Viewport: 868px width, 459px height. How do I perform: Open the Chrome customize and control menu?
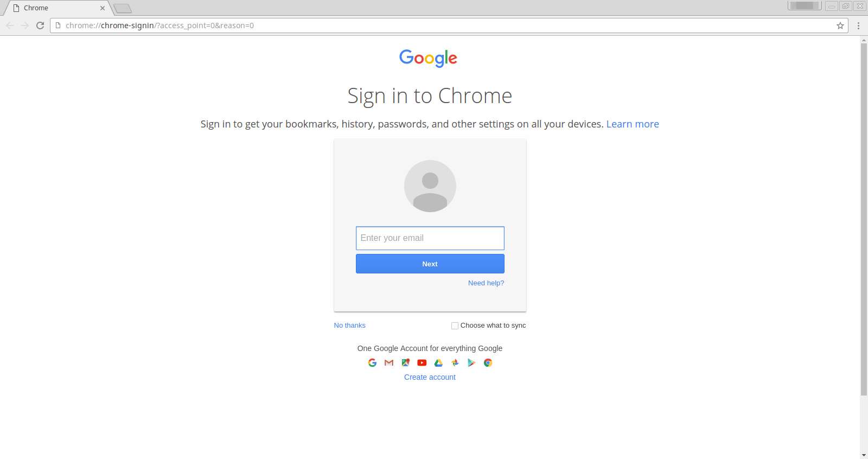pyautogui.click(x=858, y=25)
